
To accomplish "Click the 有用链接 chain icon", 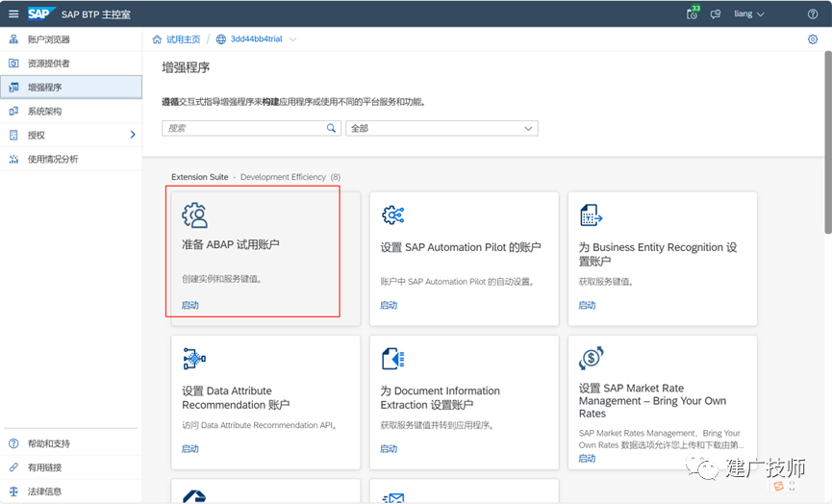I will [13, 467].
